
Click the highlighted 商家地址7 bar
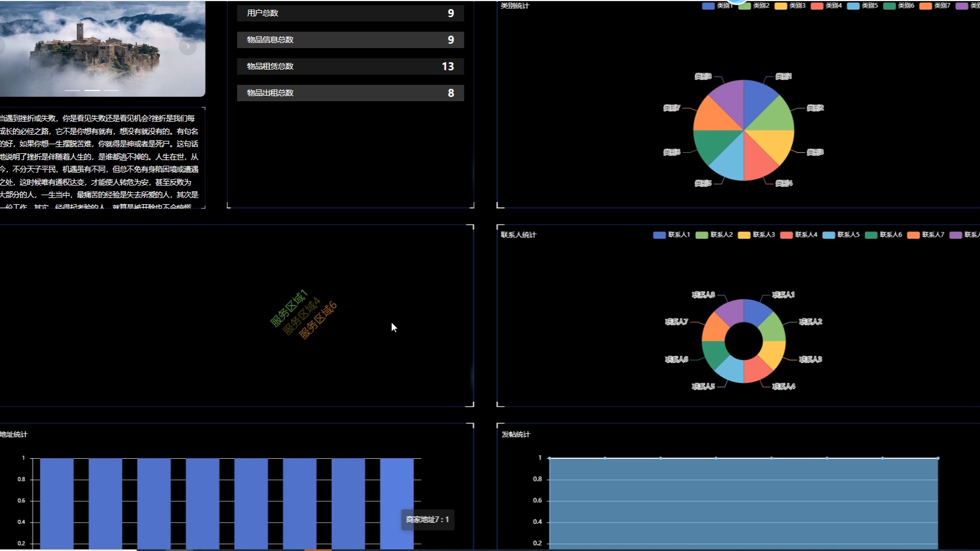(397, 503)
